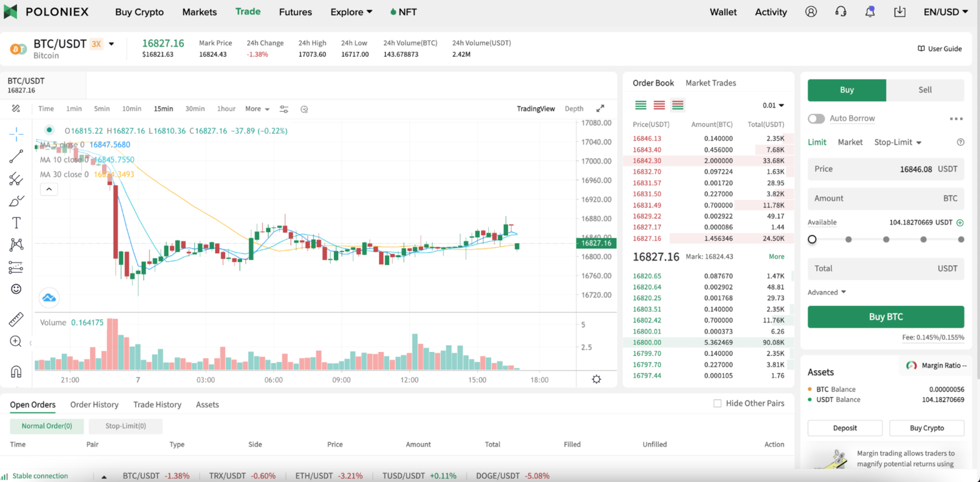The image size is (980, 482).
Task: Select the chart patterns tool
Action: coord(16,245)
